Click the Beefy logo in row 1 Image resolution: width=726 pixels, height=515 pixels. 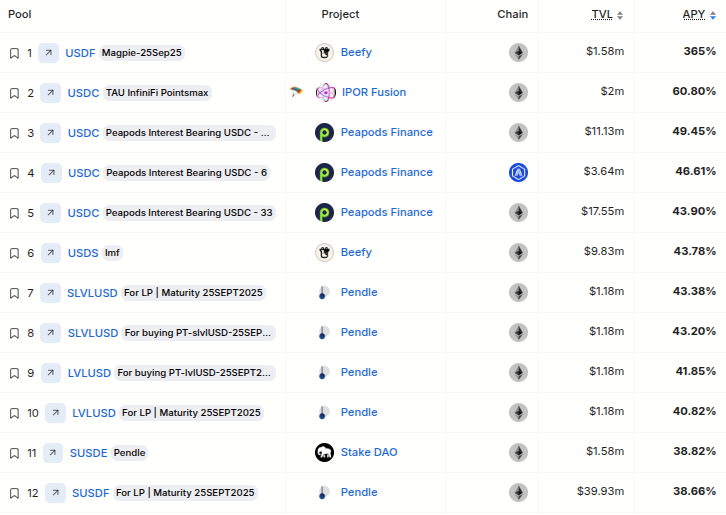click(325, 52)
